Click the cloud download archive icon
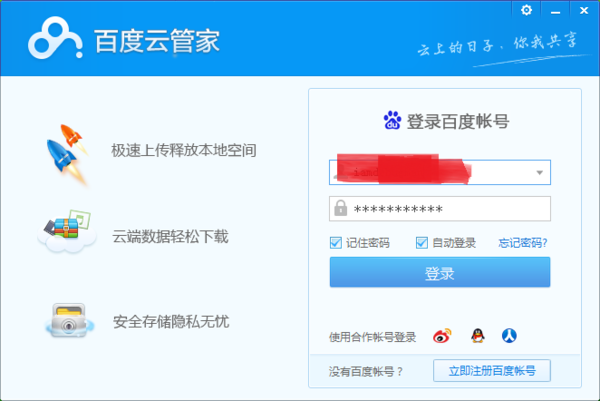The width and height of the screenshot is (600, 401). (x=67, y=232)
